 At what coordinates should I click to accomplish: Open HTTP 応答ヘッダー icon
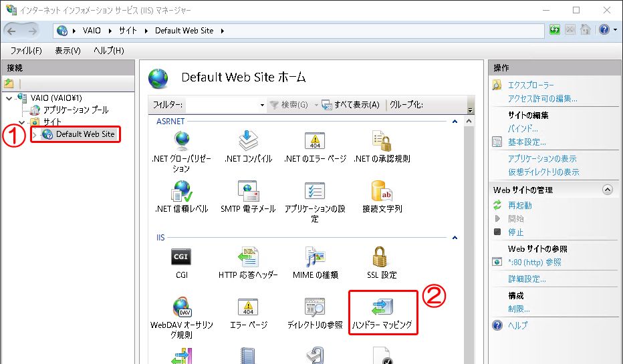pyautogui.click(x=248, y=256)
